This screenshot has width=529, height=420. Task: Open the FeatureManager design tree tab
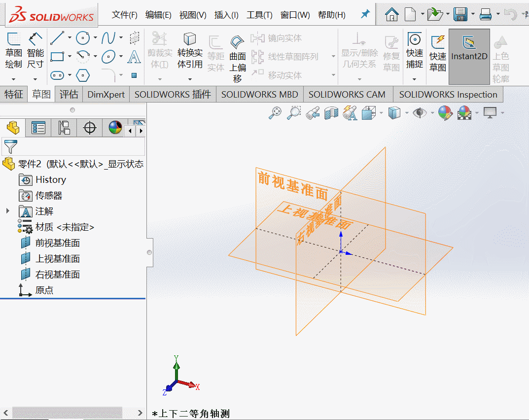[13, 128]
